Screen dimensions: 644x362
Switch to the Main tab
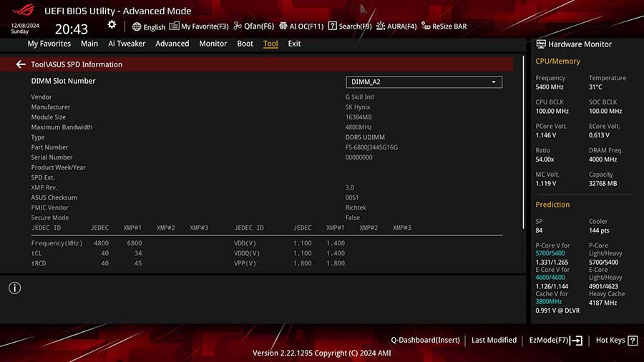coord(89,44)
